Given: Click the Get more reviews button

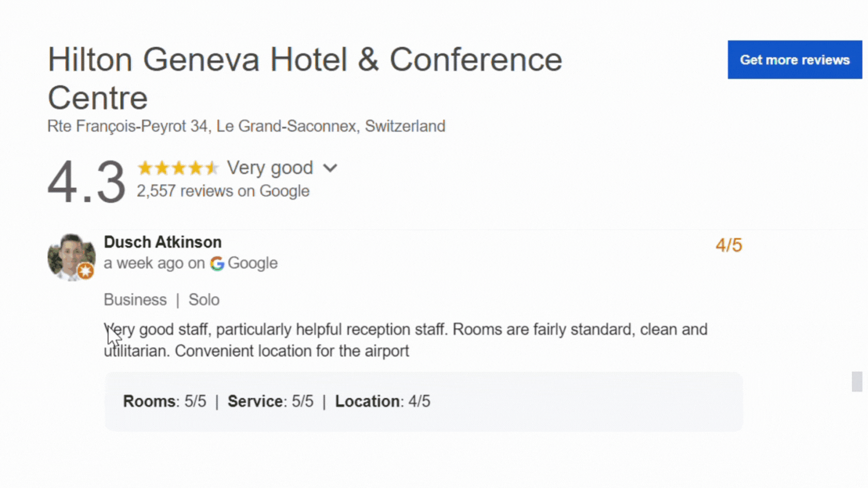Looking at the screenshot, I should tap(794, 60).
